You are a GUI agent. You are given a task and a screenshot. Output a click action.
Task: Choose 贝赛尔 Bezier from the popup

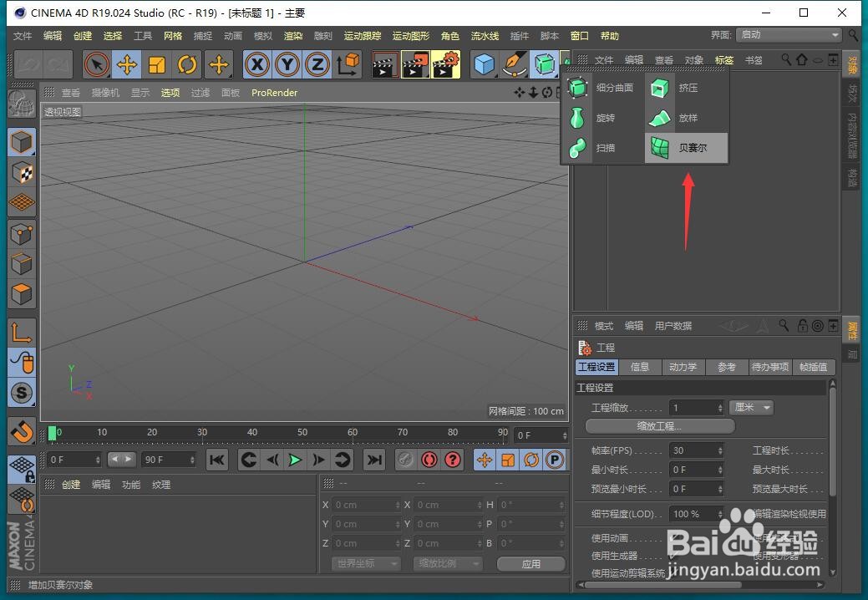686,148
